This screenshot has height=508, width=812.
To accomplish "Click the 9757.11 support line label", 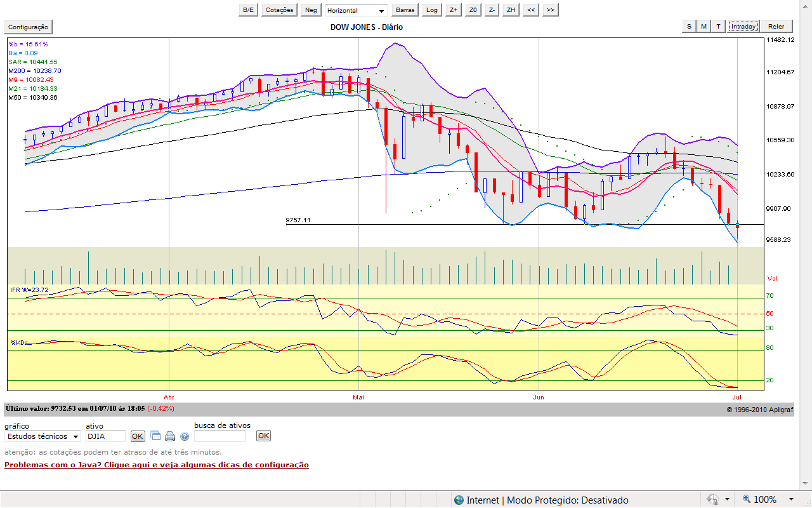I will pyautogui.click(x=298, y=220).
